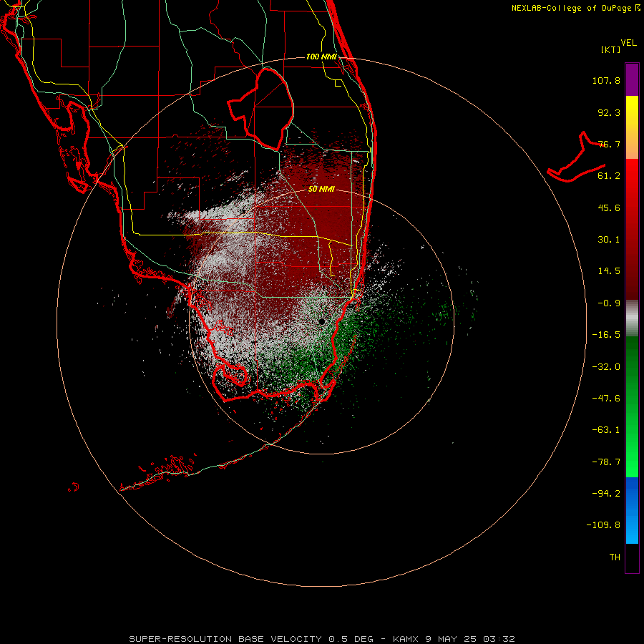Click the [KT] units label
644x644 pixels.
click(611, 49)
